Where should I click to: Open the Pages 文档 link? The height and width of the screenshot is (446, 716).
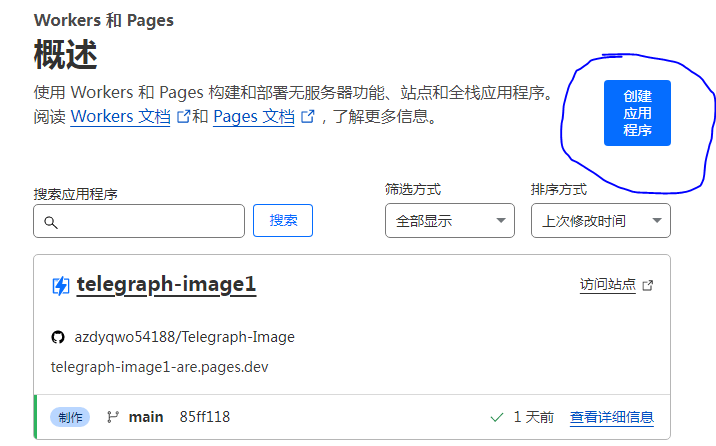254,117
